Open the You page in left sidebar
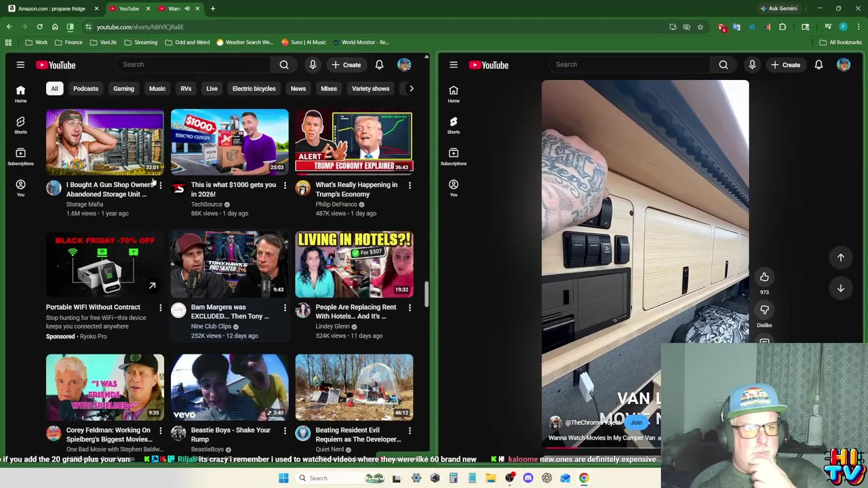The height and width of the screenshot is (488, 868). [20, 188]
